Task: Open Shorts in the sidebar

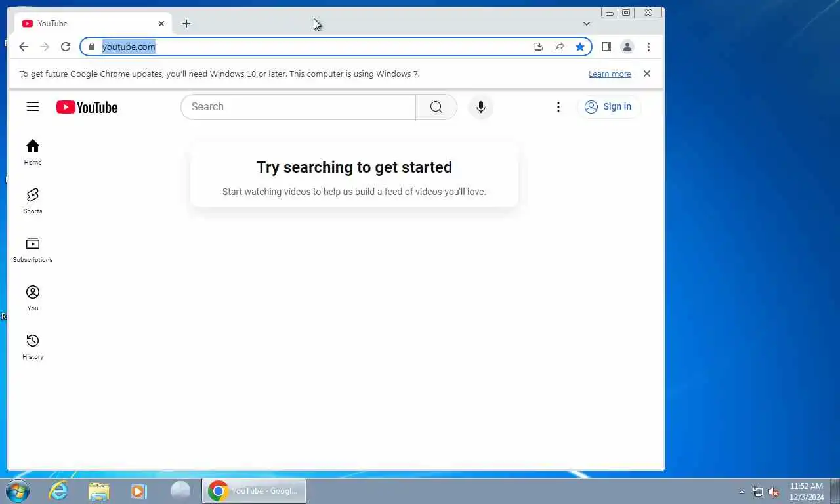Action: [x=33, y=201]
